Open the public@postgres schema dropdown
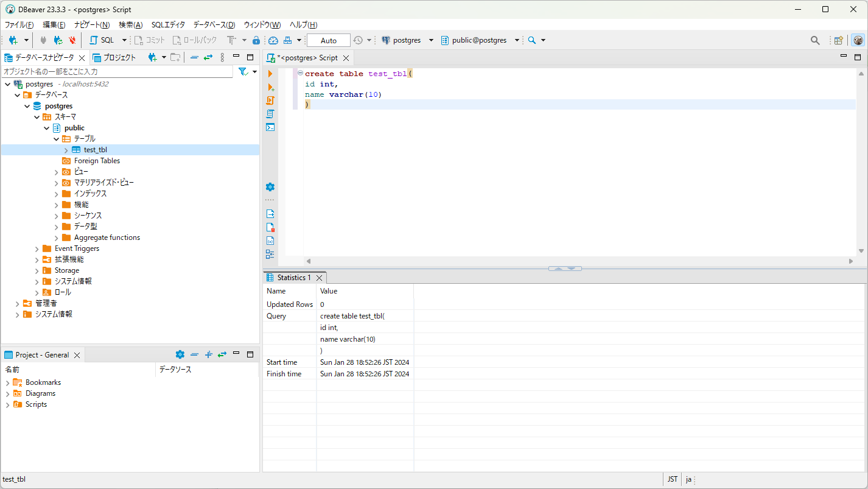The height and width of the screenshot is (489, 868). tap(517, 40)
